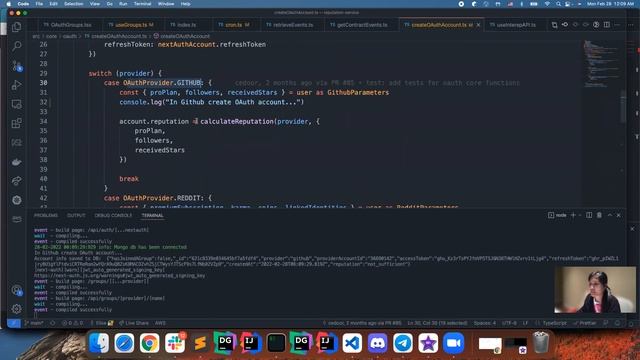Click 'Spaces: 4' indentation setting

pos(484,323)
